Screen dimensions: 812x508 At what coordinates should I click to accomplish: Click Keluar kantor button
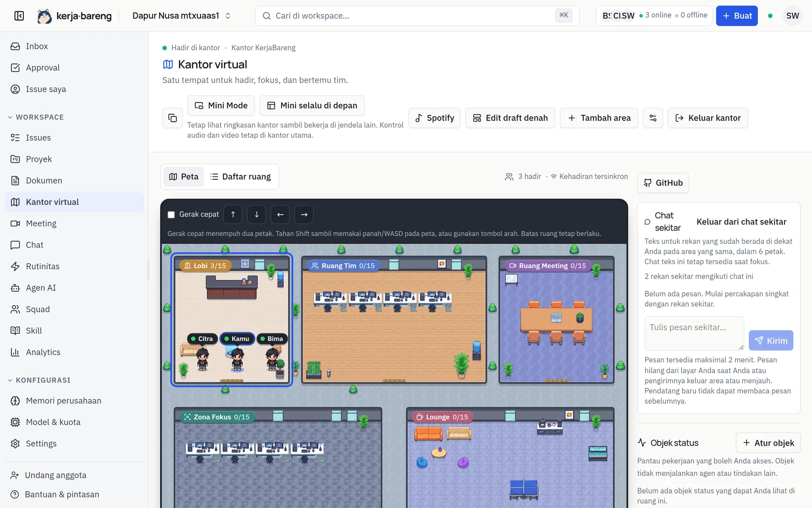(x=708, y=118)
